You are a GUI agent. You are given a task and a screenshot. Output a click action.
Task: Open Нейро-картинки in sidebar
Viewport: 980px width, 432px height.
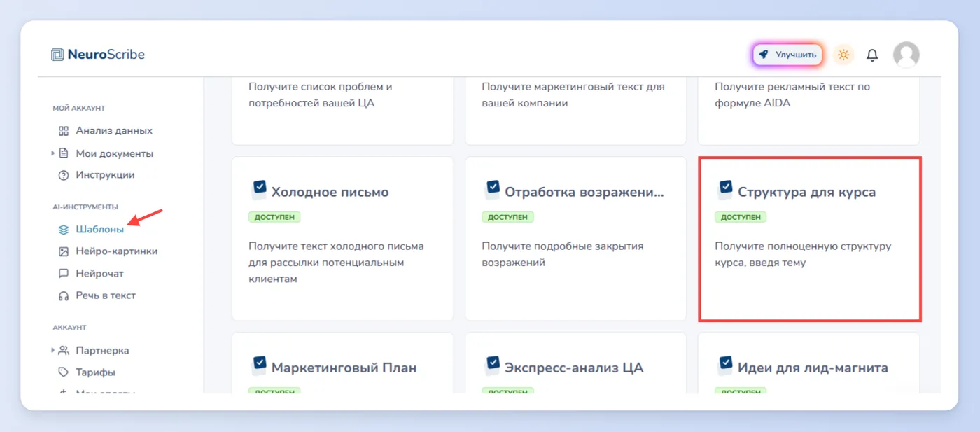117,251
